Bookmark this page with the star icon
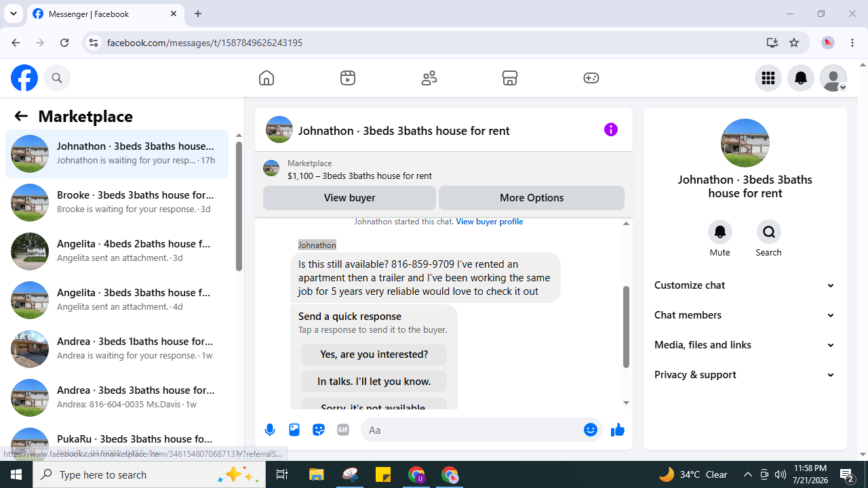868x488 pixels. (x=794, y=43)
